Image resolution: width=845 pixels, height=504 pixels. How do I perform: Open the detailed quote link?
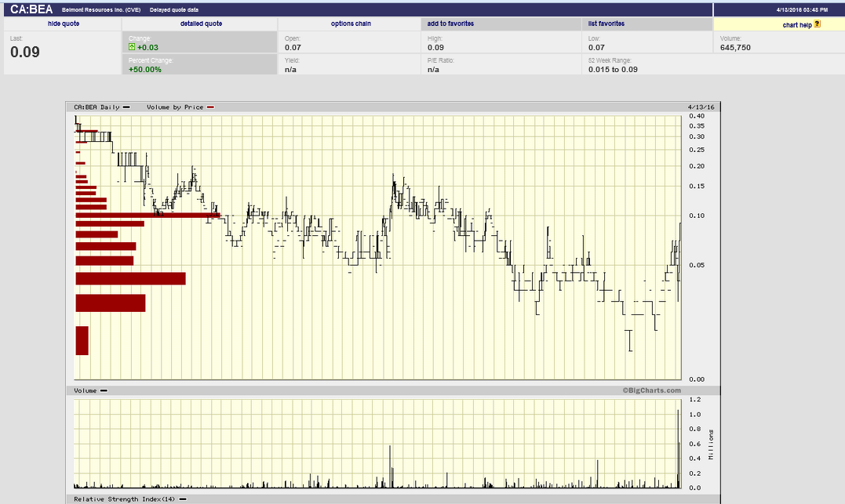(201, 24)
